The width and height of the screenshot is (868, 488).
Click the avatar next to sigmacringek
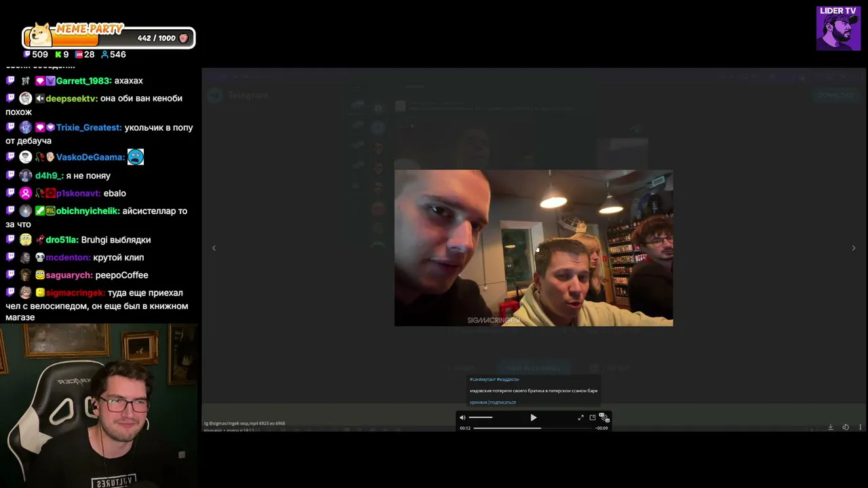point(26,293)
